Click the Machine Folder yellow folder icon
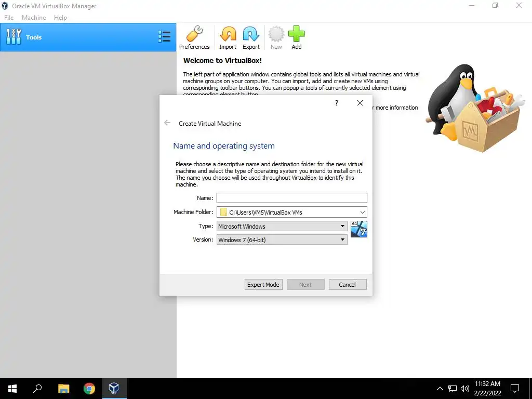 coord(223,212)
